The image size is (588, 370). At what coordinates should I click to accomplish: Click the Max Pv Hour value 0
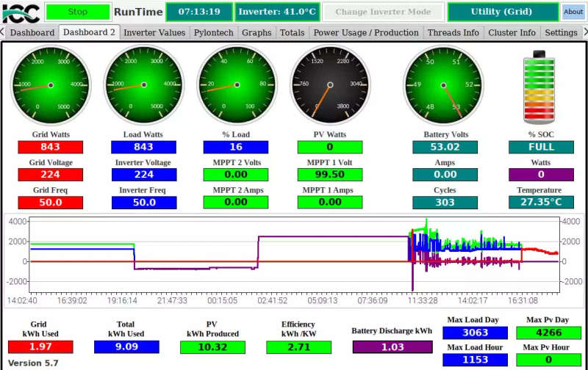[548, 360]
